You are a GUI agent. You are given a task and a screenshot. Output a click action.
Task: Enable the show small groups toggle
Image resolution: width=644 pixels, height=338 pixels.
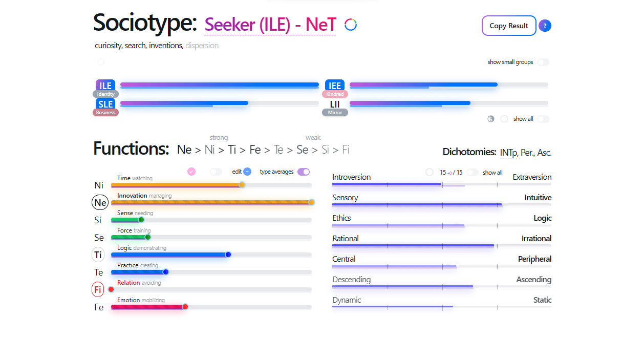coord(544,62)
